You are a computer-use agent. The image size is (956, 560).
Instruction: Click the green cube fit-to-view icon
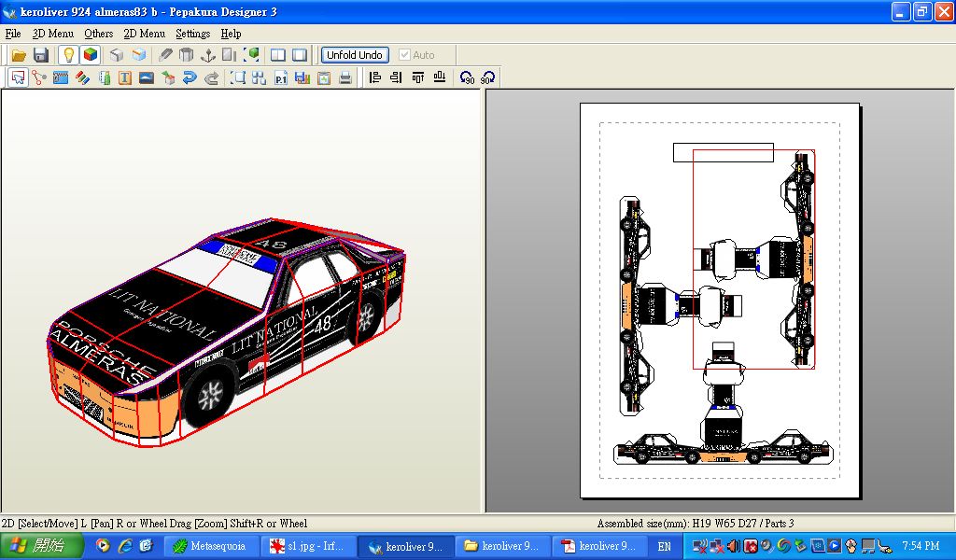click(251, 55)
